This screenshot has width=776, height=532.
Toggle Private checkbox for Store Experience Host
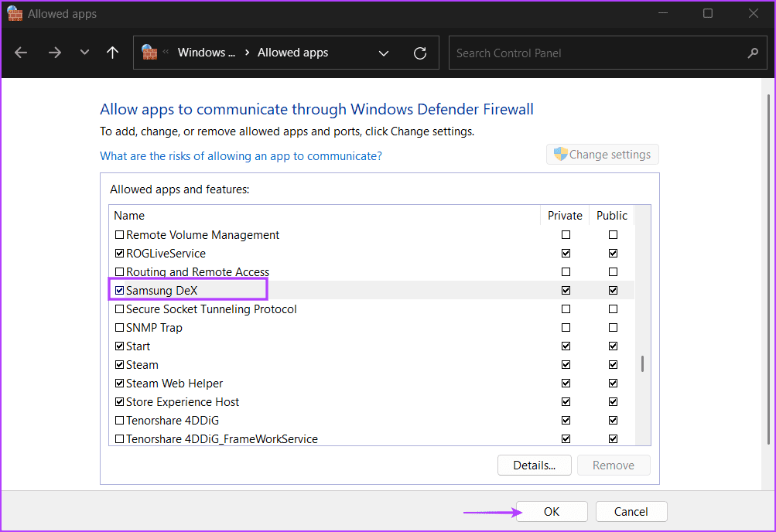(566, 401)
